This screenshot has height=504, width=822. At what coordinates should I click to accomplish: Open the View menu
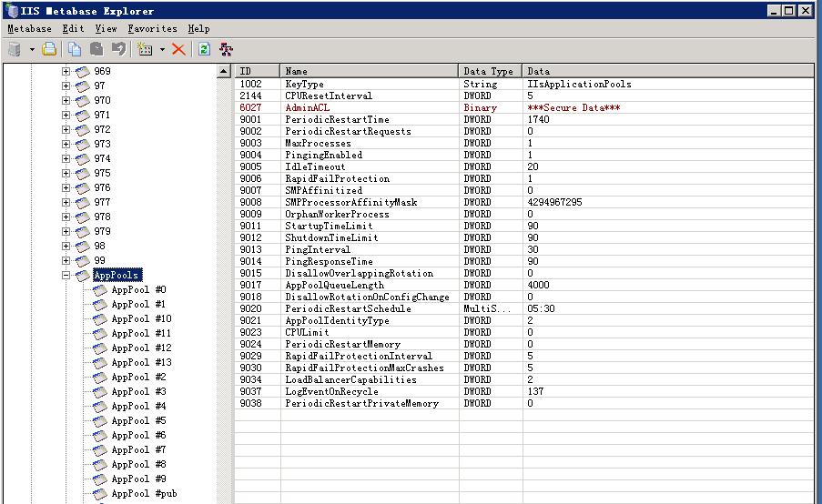tap(106, 29)
